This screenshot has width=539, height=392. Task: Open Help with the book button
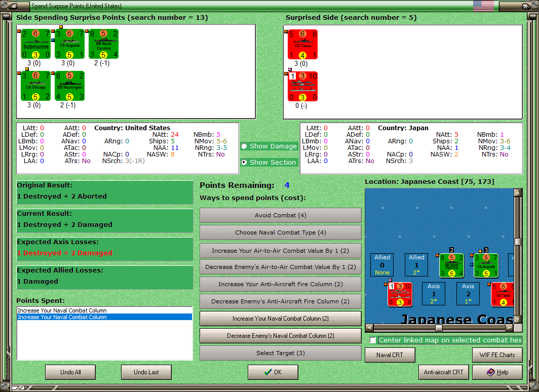[497, 372]
